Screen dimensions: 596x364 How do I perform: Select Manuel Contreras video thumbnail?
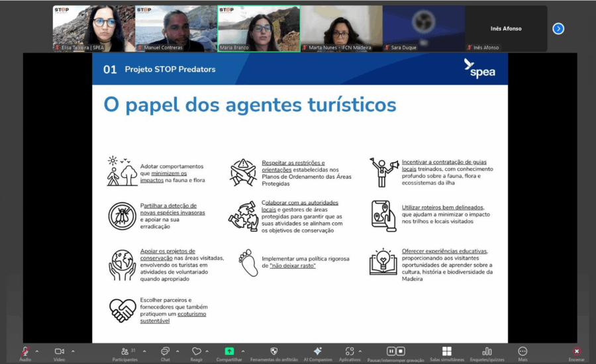pos(175,28)
